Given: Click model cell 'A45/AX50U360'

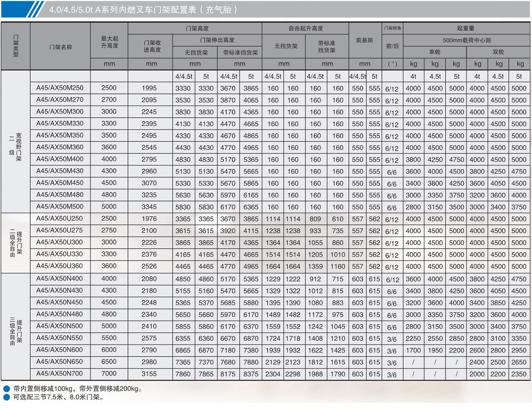Looking at the screenshot, I should pyautogui.click(x=60, y=266).
